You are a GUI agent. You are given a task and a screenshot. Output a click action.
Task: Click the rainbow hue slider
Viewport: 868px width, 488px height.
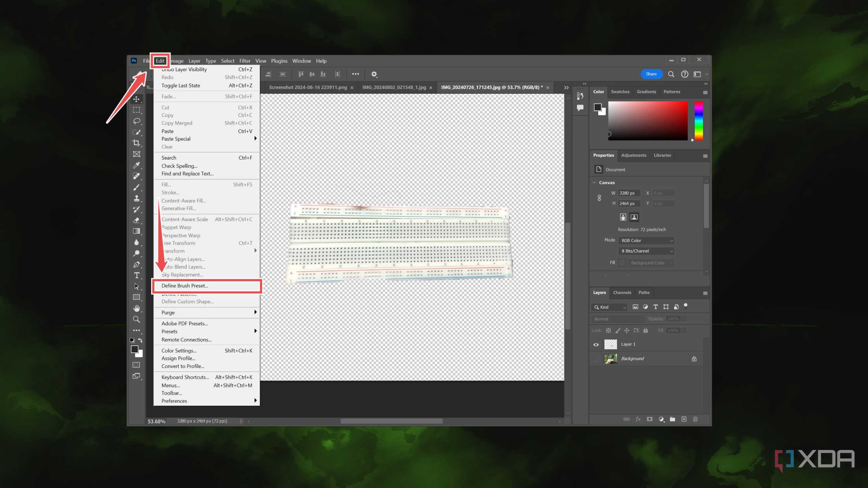699,121
